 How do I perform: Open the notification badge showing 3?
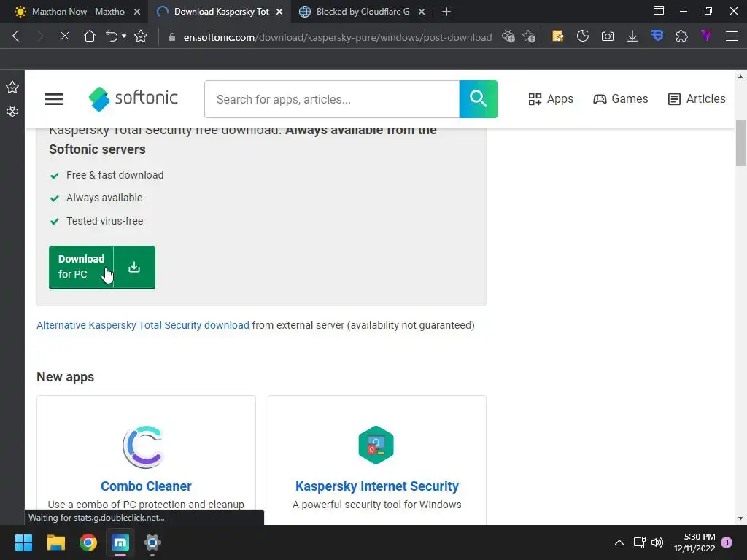727,542
